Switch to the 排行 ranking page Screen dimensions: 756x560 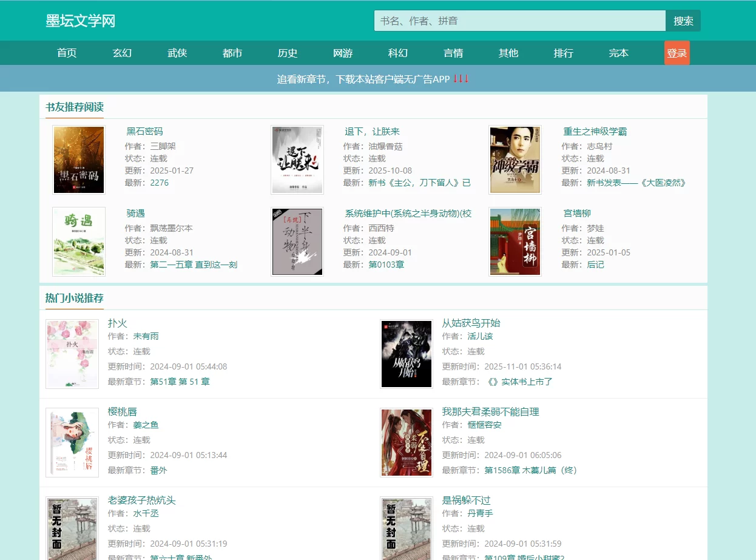click(564, 53)
